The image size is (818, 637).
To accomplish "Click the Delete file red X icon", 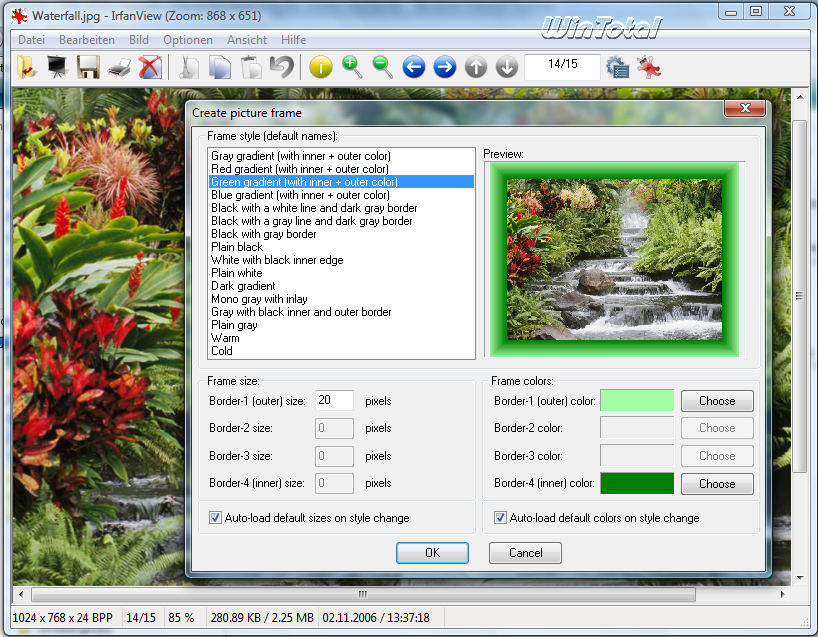I will (149, 67).
